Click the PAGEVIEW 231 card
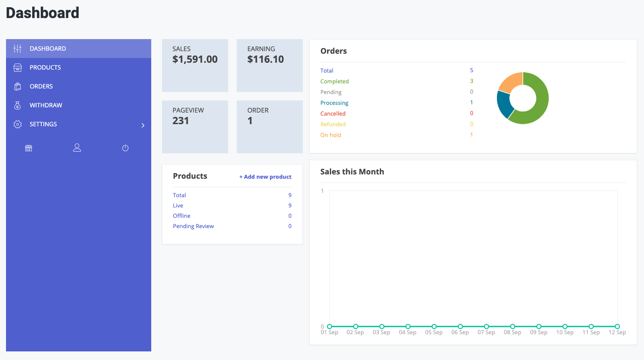The image size is (644, 360). click(x=195, y=127)
